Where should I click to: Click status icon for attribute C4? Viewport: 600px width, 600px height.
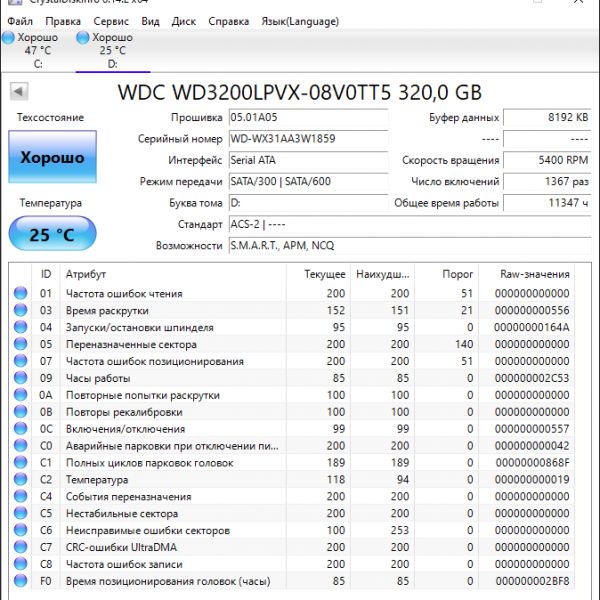(x=20, y=496)
